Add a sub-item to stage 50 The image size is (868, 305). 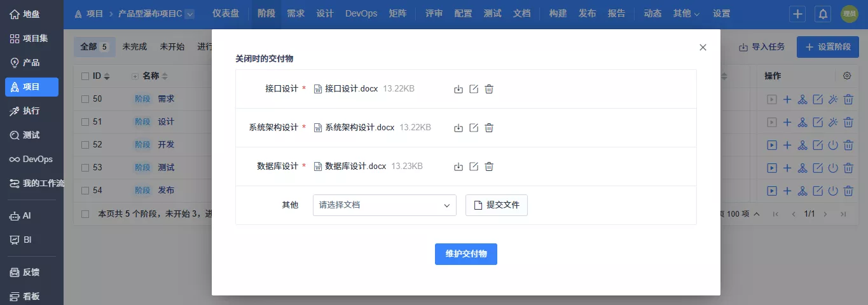coord(787,99)
